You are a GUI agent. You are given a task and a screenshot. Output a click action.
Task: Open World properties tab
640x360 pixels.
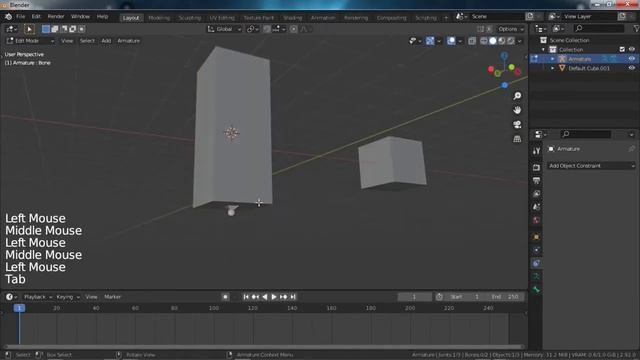click(x=536, y=220)
